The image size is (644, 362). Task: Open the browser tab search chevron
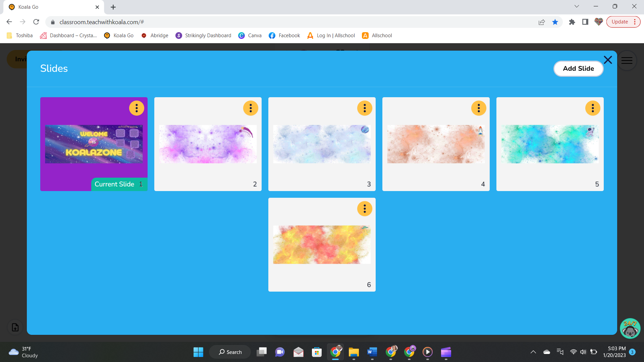coord(576,6)
